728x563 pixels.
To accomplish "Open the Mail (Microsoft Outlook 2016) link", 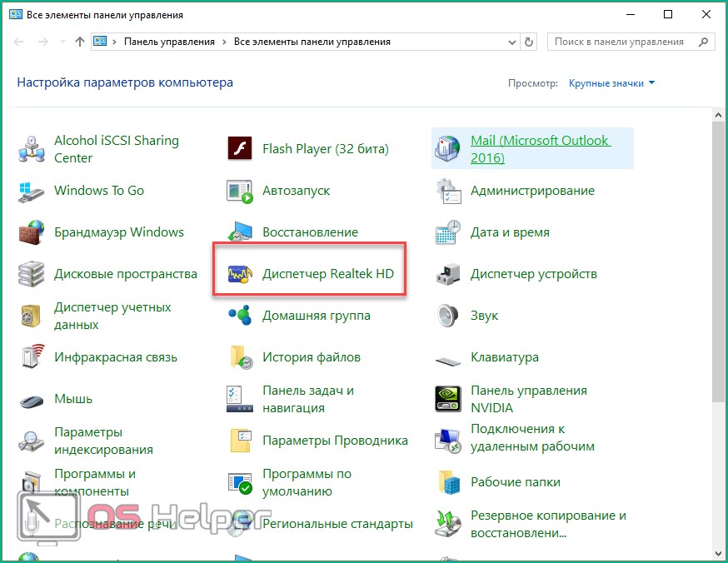I will [541, 149].
